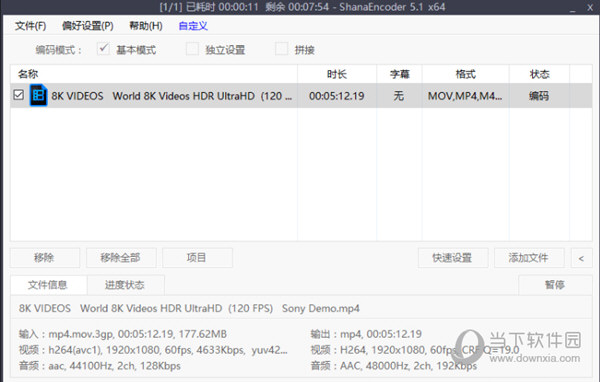Click the output line 输出：mp4, 00:05:12.19
This screenshot has width=600, height=382.
click(x=366, y=334)
